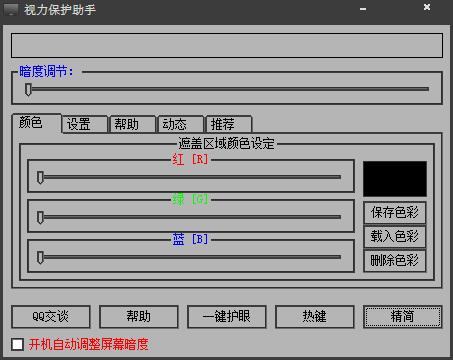
Task: Click the 暗度调节: label
Action: 46,71
